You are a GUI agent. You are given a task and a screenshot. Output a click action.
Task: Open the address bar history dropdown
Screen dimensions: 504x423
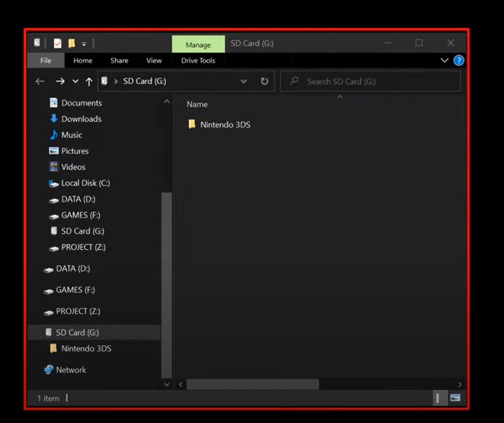244,81
